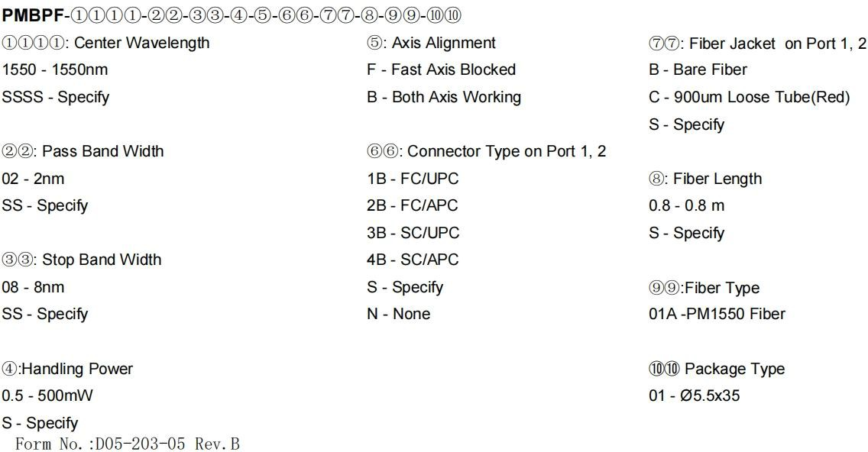
Task: Select 'C - 900um Loose Tube(Red)' text
Action: 749,97
